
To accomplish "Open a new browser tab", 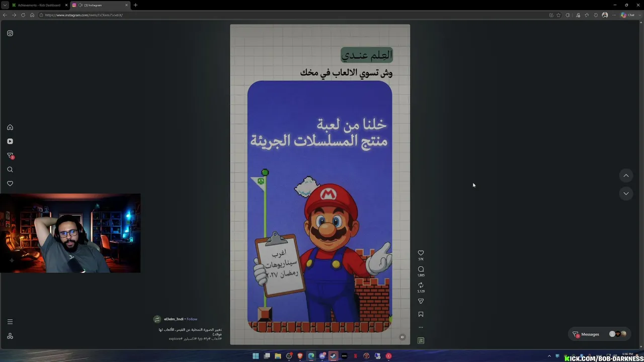I will tap(135, 5).
